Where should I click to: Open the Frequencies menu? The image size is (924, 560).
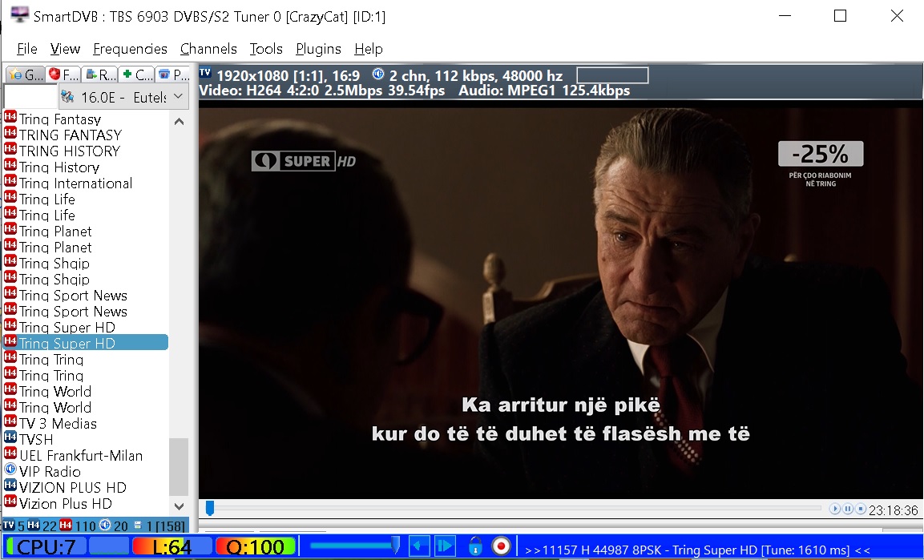click(x=131, y=49)
